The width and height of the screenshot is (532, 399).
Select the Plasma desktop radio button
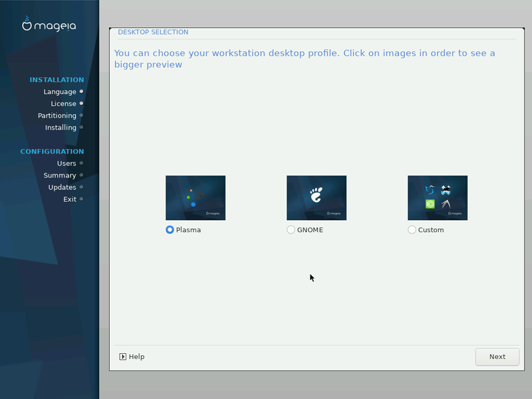(x=170, y=229)
